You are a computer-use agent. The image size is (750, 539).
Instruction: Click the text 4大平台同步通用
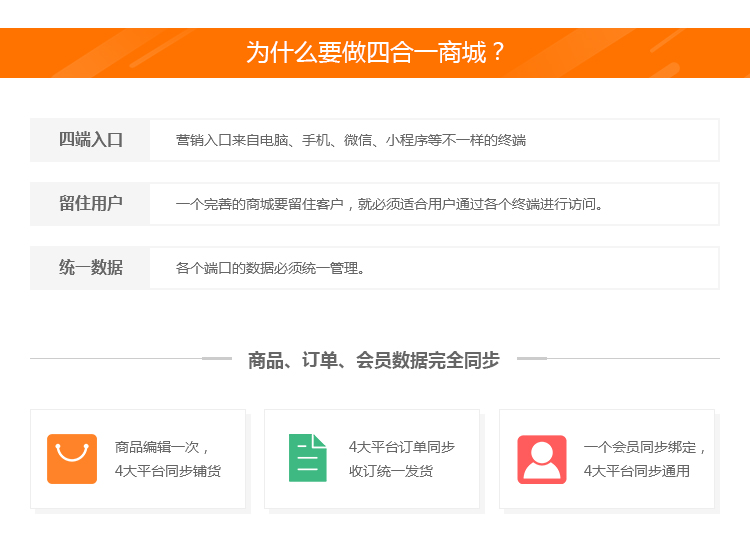[x=636, y=471]
